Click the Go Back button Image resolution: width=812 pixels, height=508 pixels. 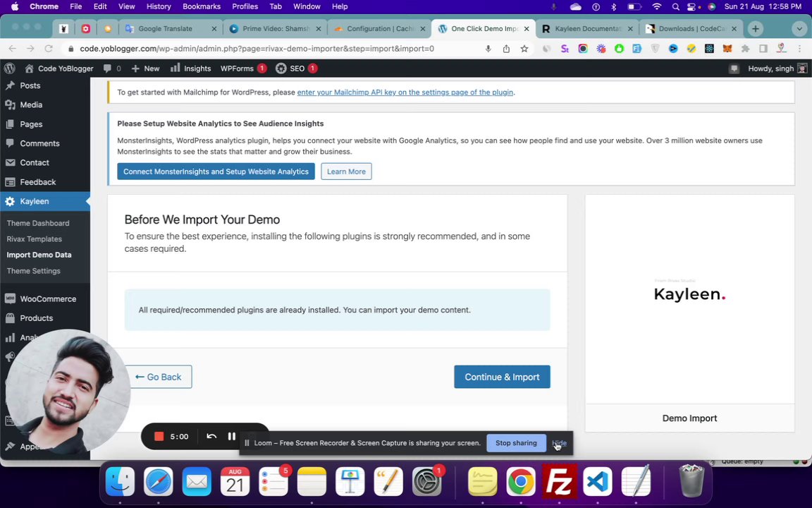[x=159, y=377]
